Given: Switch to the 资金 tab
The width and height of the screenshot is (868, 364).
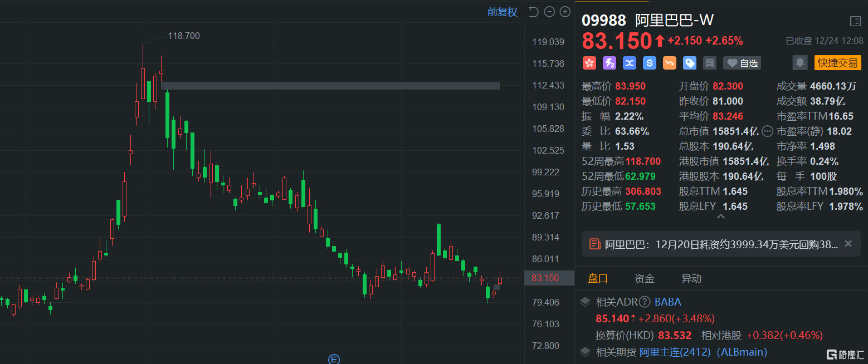Looking at the screenshot, I should [x=645, y=278].
